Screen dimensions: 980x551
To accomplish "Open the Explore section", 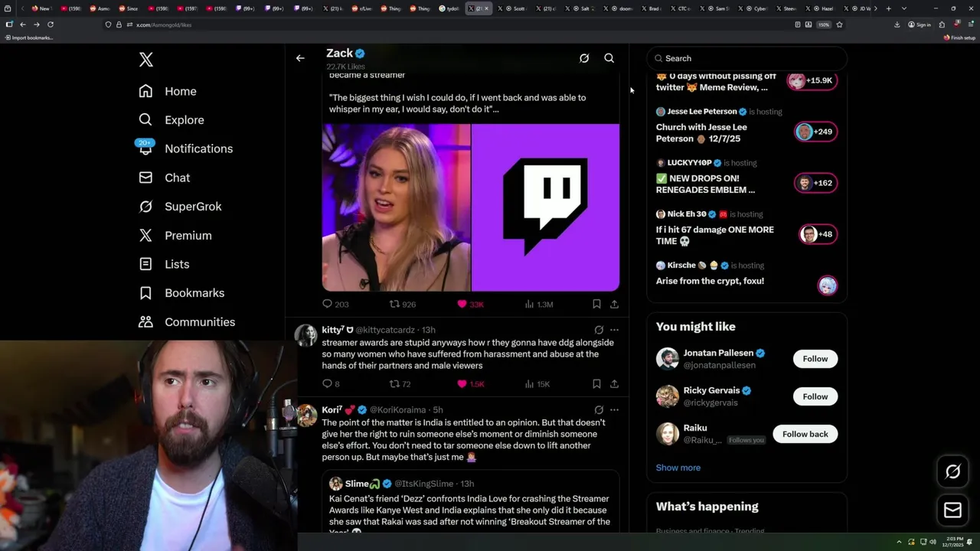I will tap(171, 120).
